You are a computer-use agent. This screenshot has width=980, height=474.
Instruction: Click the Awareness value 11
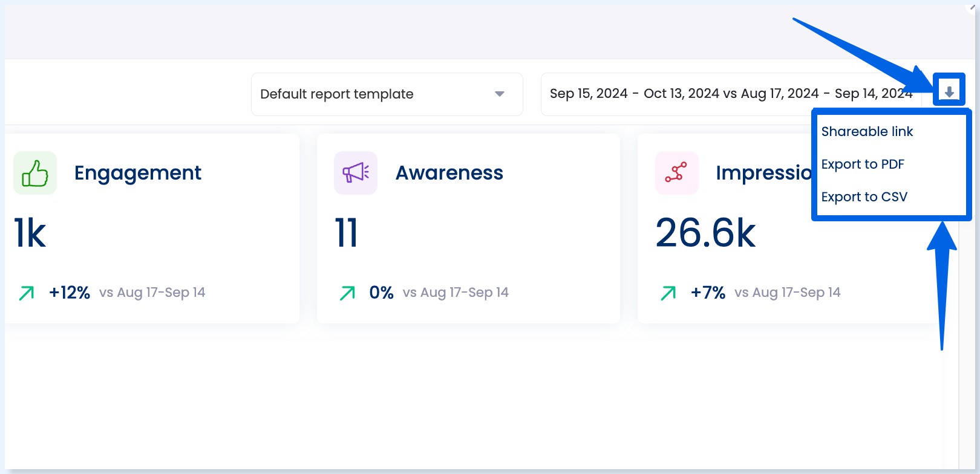coord(347,233)
